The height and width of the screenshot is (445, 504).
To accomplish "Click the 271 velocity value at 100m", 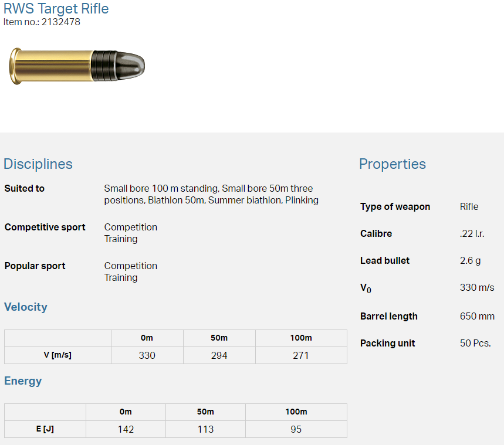I will [300, 355].
